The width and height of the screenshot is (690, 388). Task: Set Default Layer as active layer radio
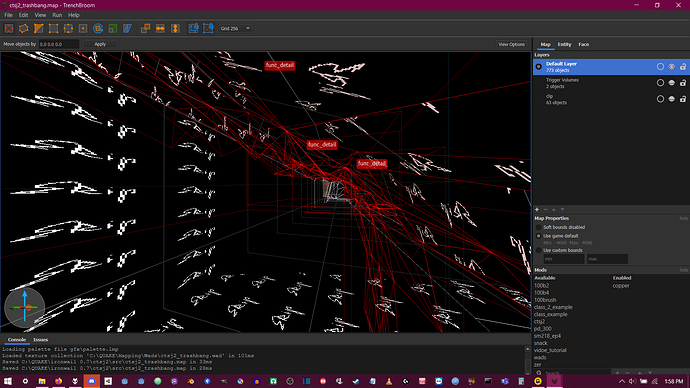(x=539, y=67)
